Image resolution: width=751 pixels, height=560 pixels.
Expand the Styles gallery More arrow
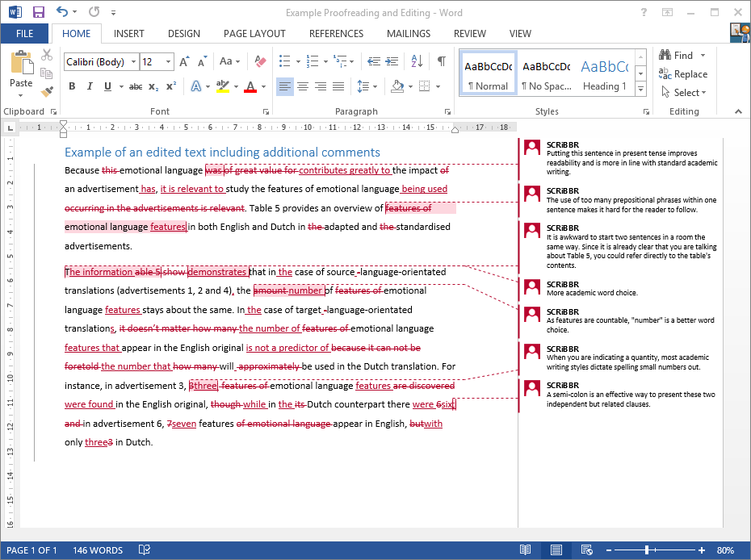[x=640, y=89]
